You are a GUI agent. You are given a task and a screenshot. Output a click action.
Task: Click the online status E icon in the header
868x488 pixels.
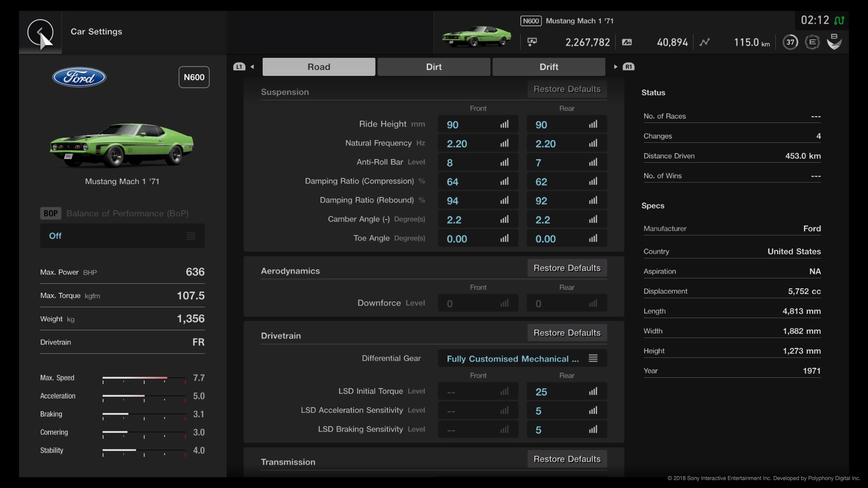point(812,42)
